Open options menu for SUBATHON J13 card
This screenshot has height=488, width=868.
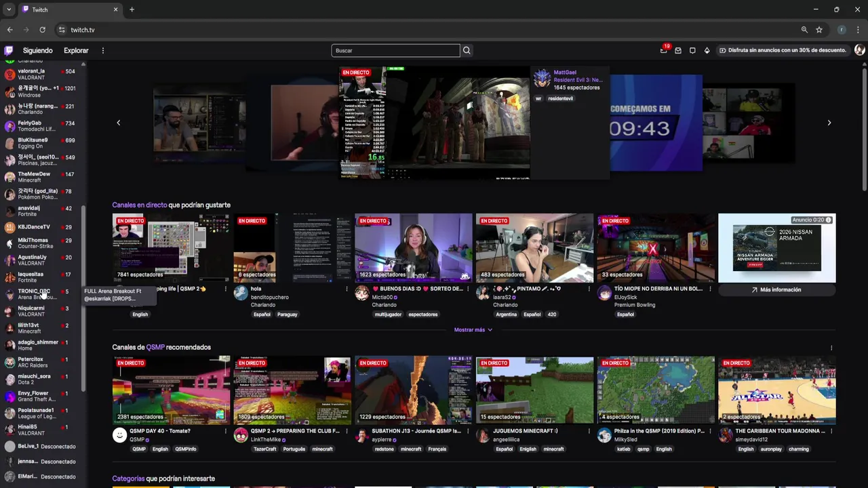pyautogui.click(x=468, y=431)
